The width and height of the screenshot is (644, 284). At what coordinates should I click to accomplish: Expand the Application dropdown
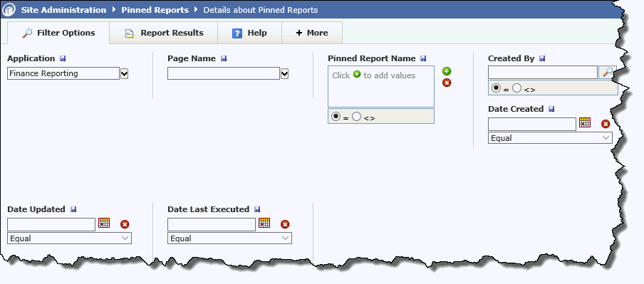[x=125, y=74]
